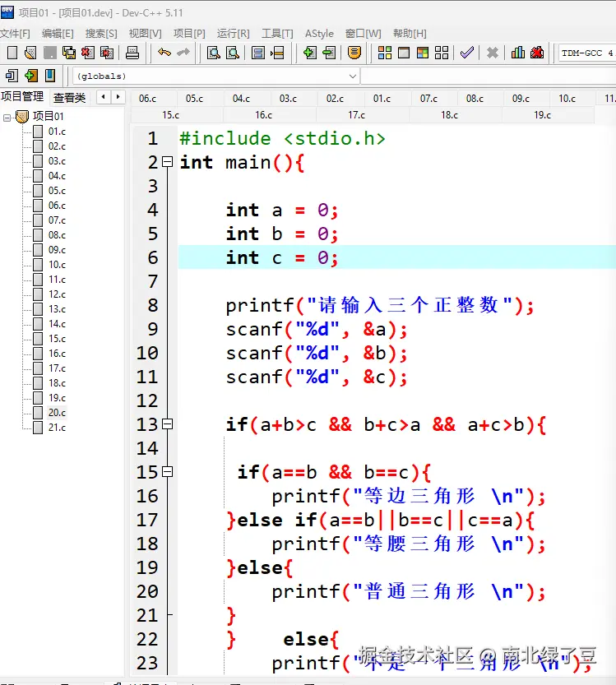This screenshot has height=685, width=616.
Task: Switch to the 查看类 sidebar tab
Action: click(69, 97)
